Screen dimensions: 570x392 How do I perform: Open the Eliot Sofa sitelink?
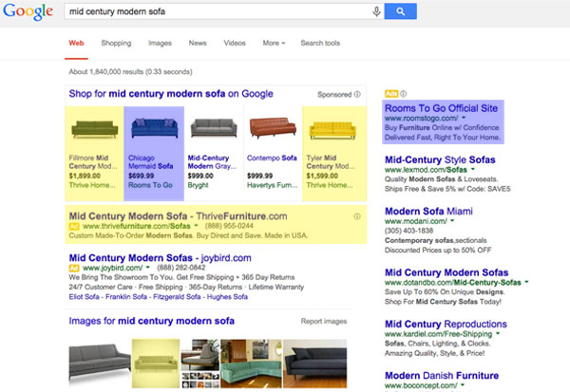(84, 297)
